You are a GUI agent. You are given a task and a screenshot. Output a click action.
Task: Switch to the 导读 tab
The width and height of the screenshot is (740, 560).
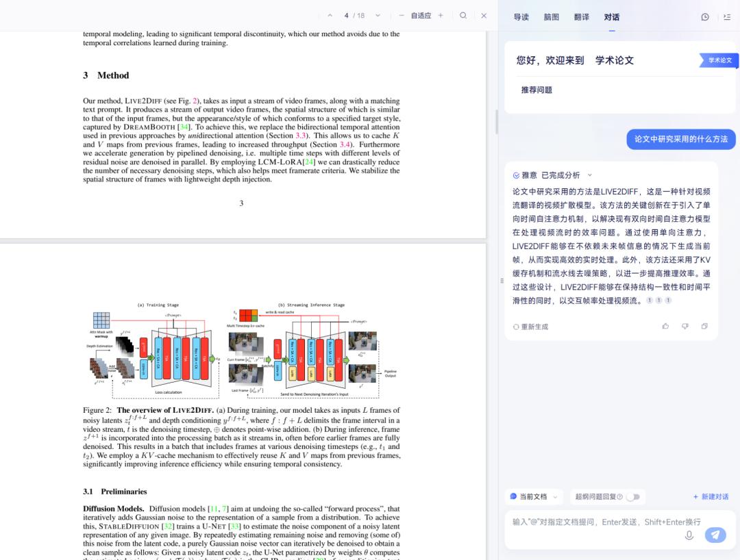(x=521, y=17)
